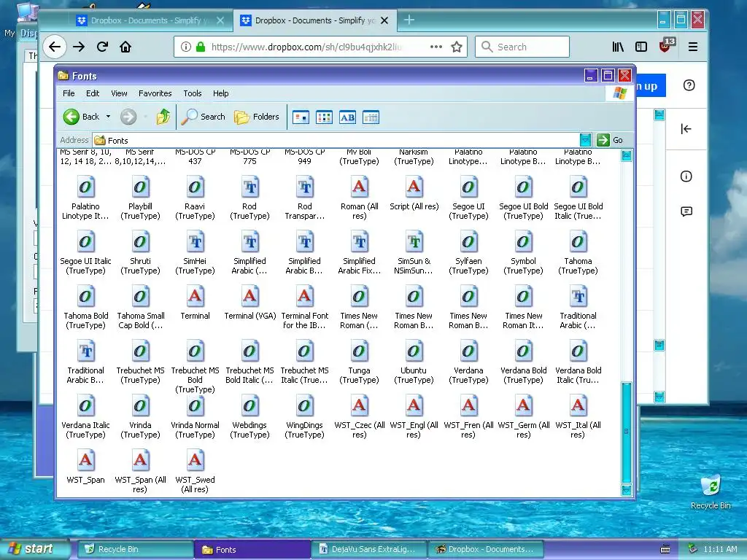
Task: Collapse the Dropbox side panel arrow
Action: click(x=686, y=128)
